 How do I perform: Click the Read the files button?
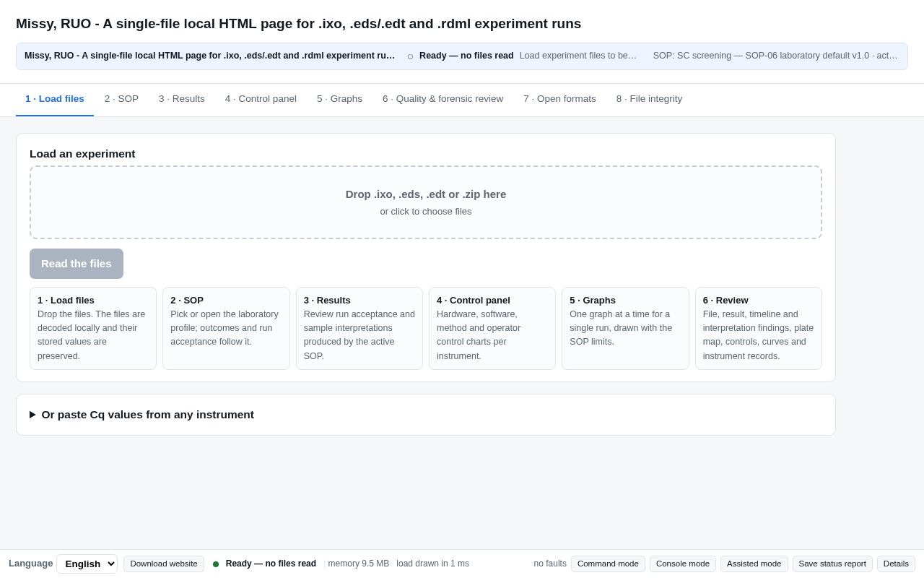point(77,264)
